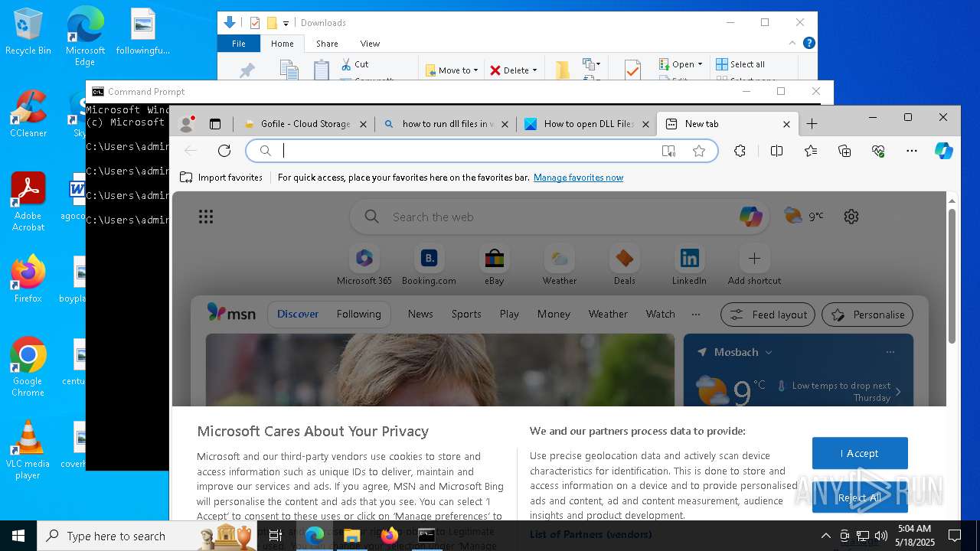The image size is (980, 551).
Task: Click Add shortcut plus tile
Action: (x=754, y=266)
